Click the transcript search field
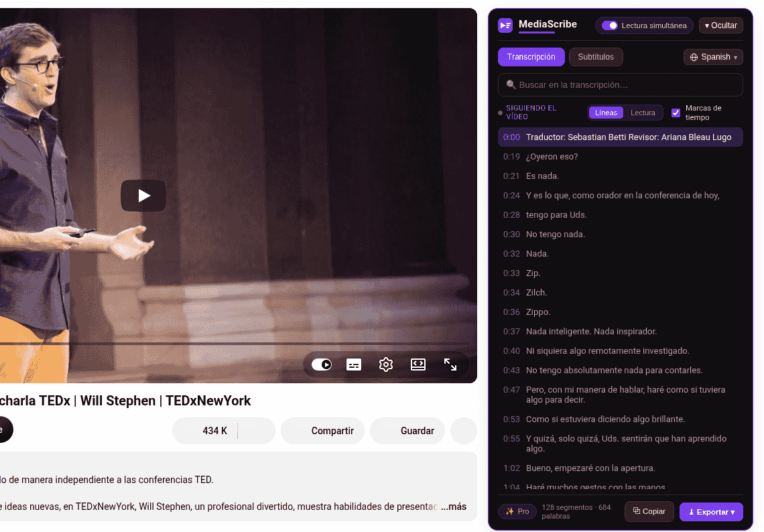 pos(621,85)
